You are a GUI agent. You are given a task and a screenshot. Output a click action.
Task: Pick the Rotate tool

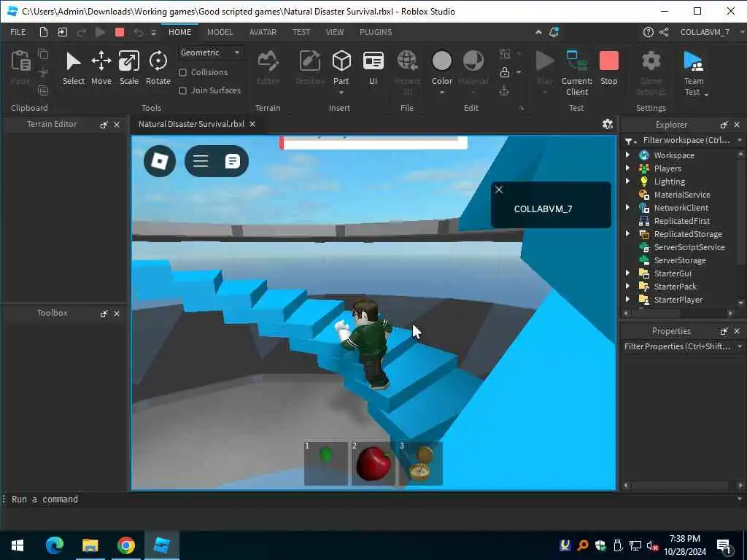pyautogui.click(x=158, y=69)
